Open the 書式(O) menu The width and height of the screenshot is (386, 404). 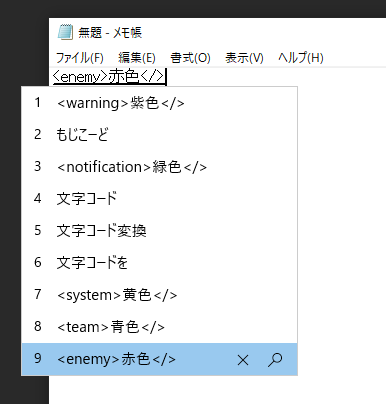pos(190,58)
